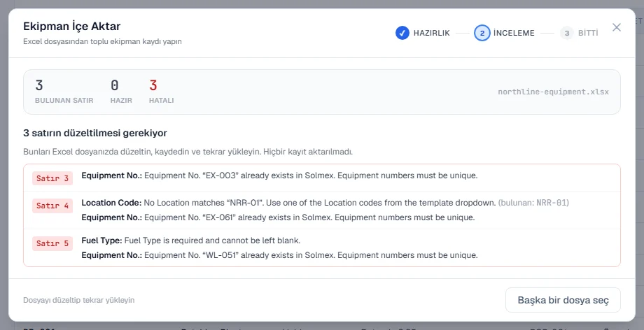Click the '3 satırın düzeltilmesi gerekiyor' heading

(95, 133)
